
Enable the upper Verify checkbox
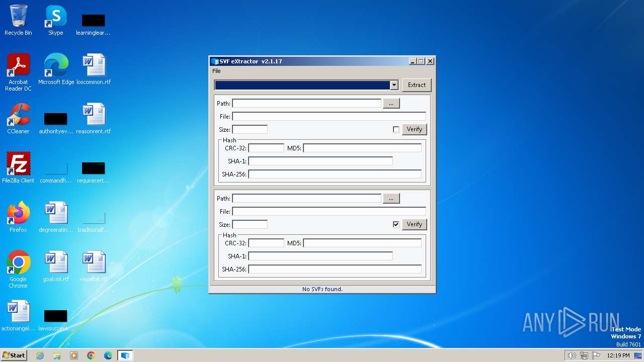(396, 129)
